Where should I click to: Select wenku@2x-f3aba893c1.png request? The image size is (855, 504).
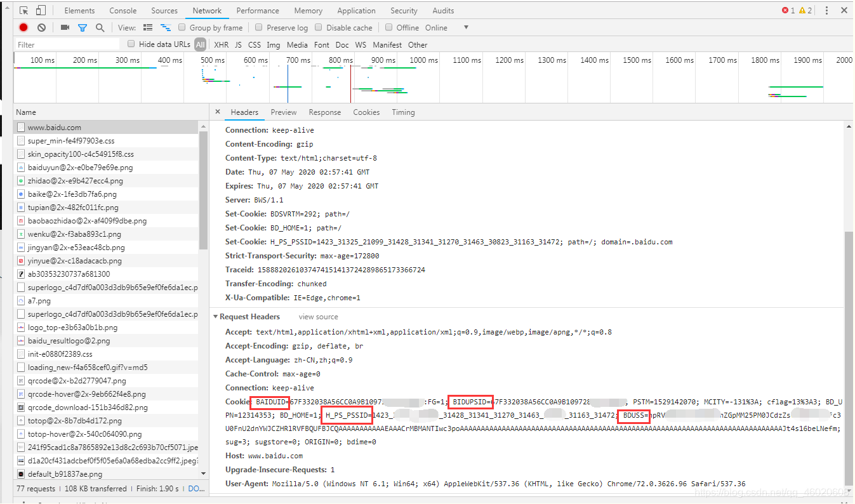107,234
